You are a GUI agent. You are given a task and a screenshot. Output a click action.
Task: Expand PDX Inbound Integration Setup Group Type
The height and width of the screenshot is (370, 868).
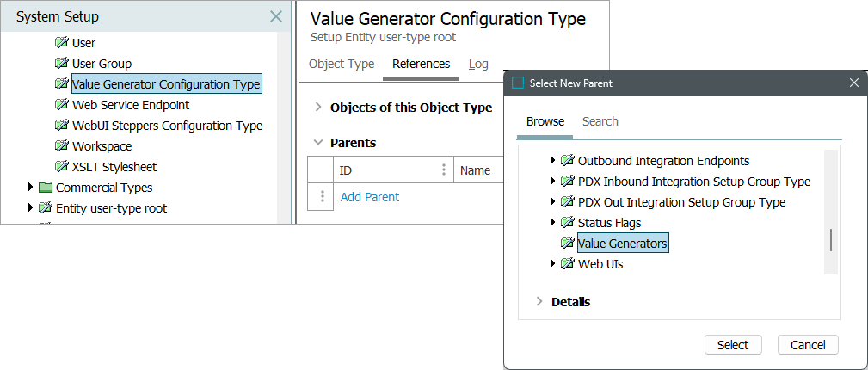click(552, 182)
